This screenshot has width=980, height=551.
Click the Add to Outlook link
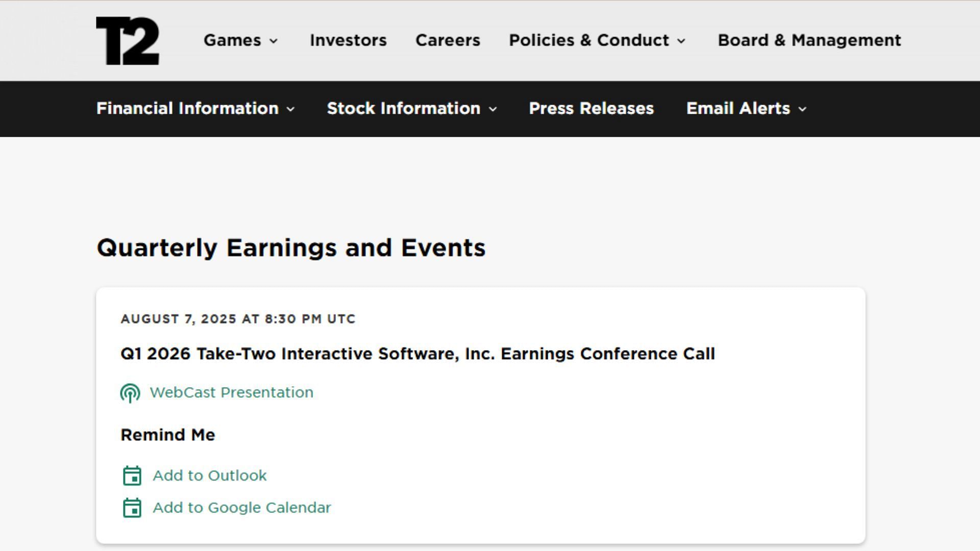(210, 475)
